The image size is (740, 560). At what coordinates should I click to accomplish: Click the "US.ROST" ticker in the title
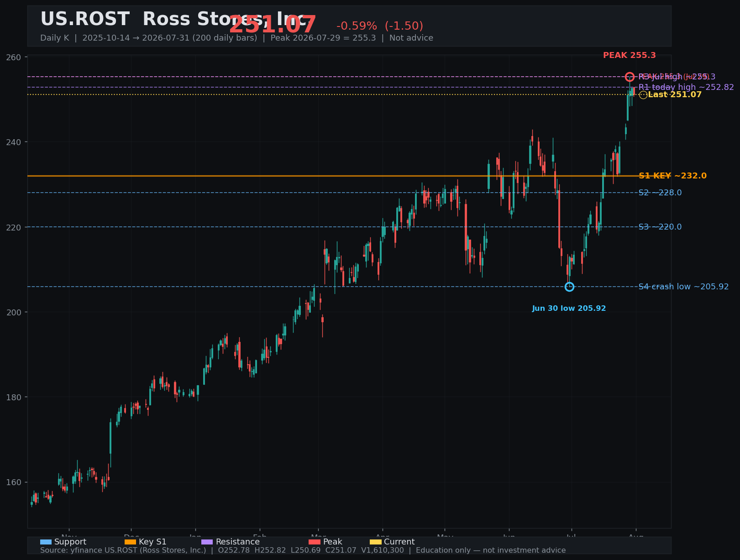coord(85,19)
